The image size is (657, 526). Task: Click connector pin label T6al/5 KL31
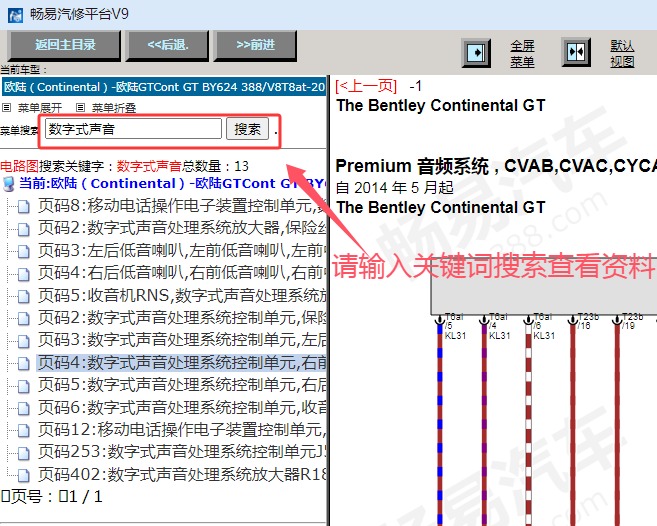click(455, 326)
